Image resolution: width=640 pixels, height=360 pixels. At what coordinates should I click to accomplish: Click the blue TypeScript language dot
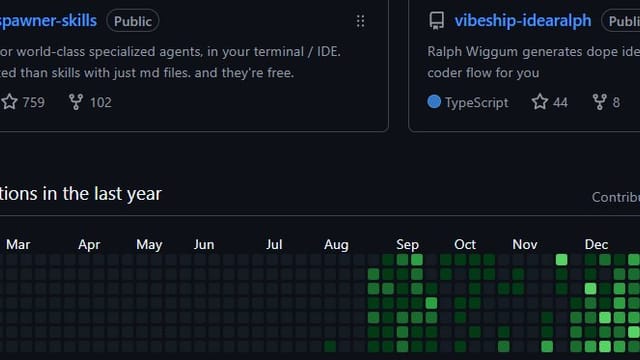434,102
